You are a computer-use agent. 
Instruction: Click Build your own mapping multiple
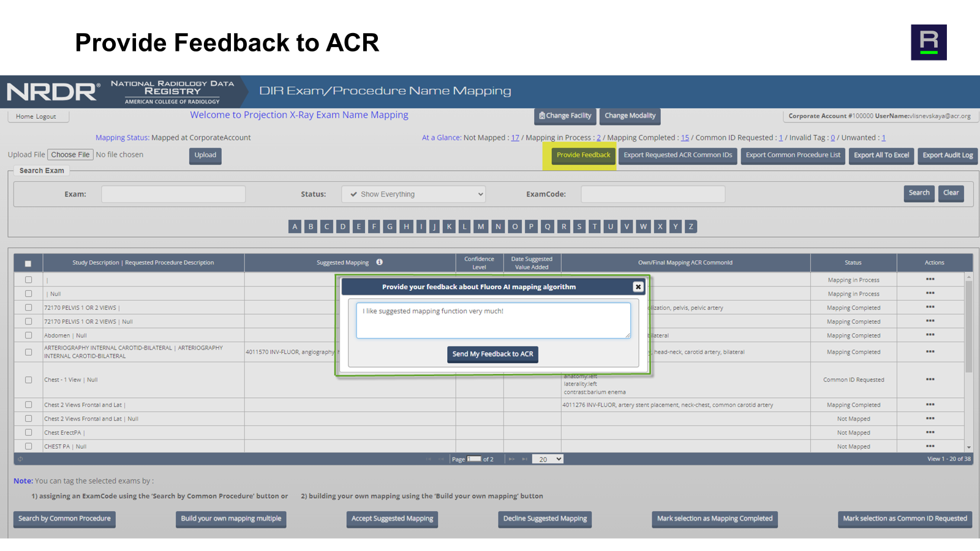pos(231,519)
